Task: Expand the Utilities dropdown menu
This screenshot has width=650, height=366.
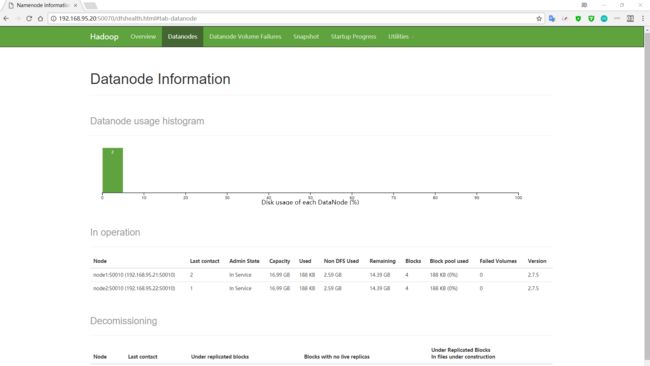Action: pyautogui.click(x=399, y=36)
